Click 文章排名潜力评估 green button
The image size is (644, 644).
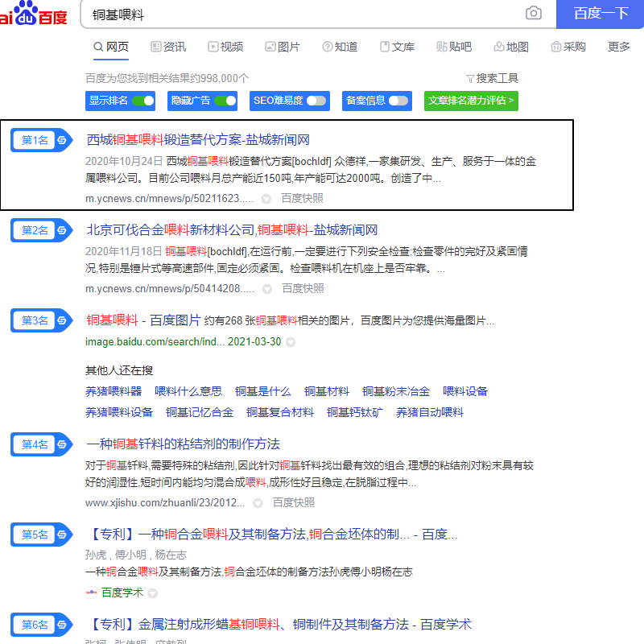coord(471,101)
